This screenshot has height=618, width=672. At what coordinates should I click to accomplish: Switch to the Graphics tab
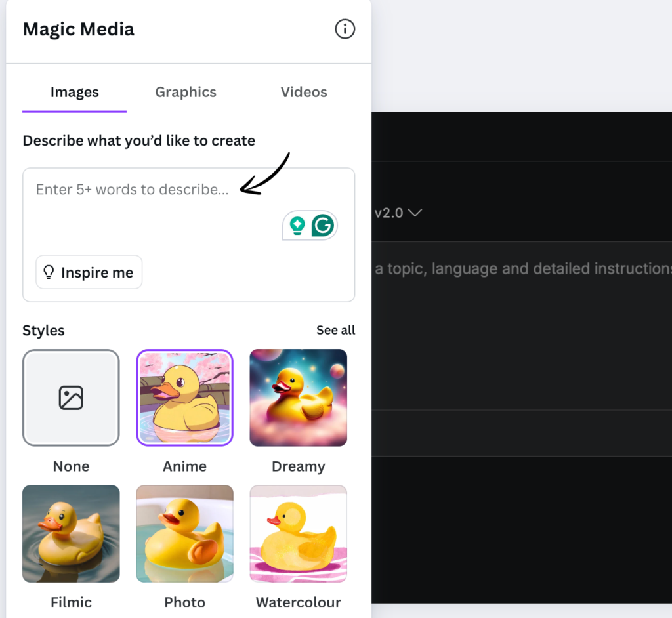pyautogui.click(x=186, y=92)
